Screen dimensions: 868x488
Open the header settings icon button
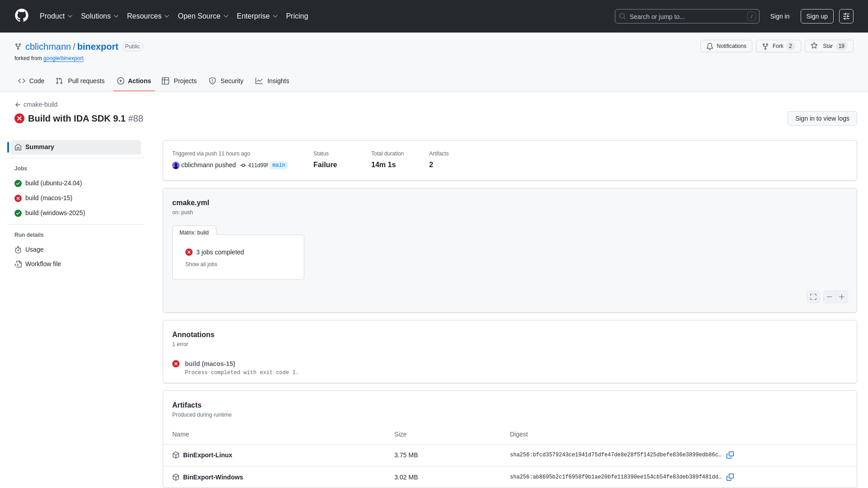(x=846, y=16)
